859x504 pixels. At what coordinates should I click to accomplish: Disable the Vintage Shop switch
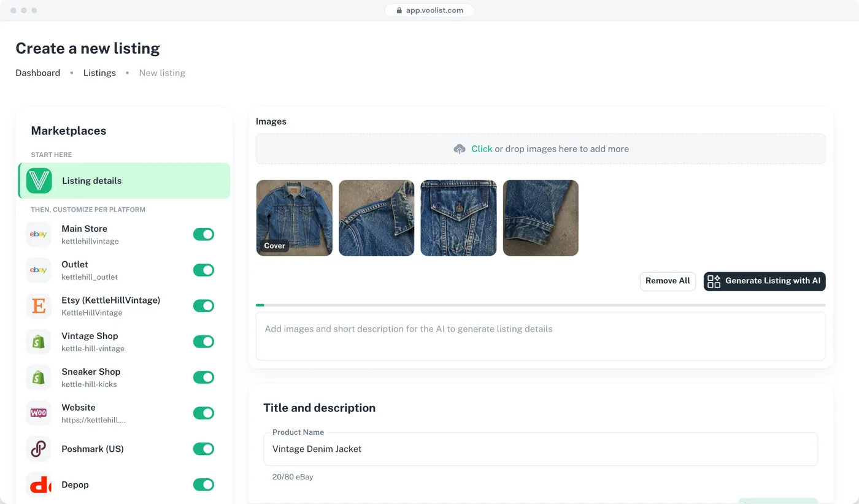[x=204, y=342]
